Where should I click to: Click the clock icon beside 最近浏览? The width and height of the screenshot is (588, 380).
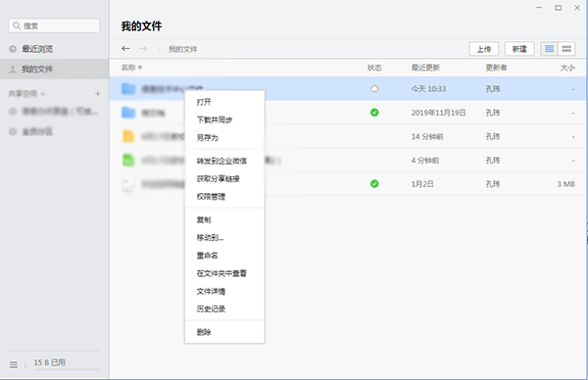pyautogui.click(x=13, y=49)
